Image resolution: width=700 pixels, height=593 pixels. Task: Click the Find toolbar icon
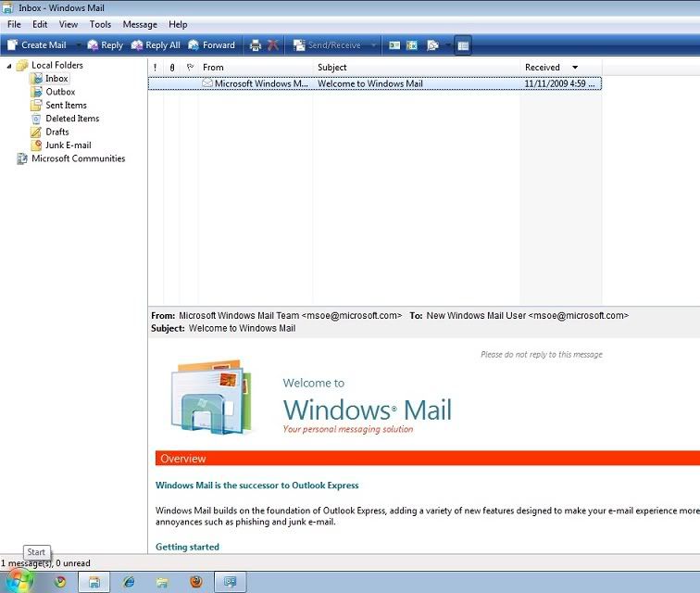[432, 45]
